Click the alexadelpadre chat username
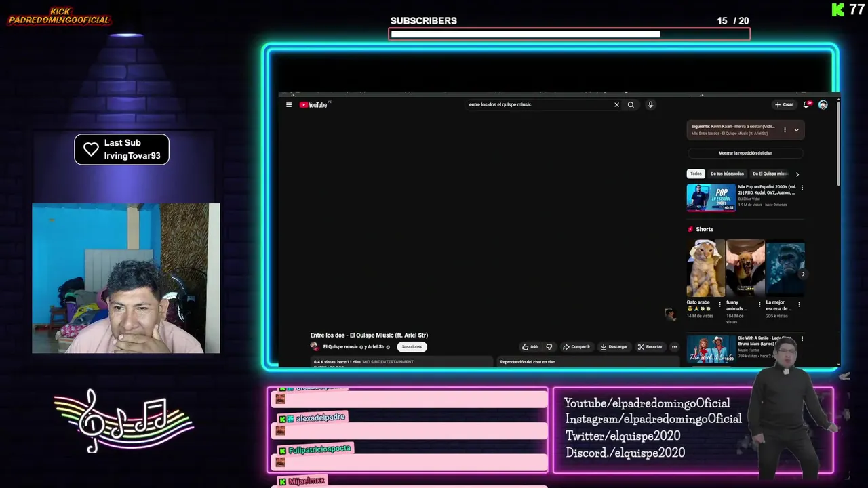868x488 pixels. (320, 418)
